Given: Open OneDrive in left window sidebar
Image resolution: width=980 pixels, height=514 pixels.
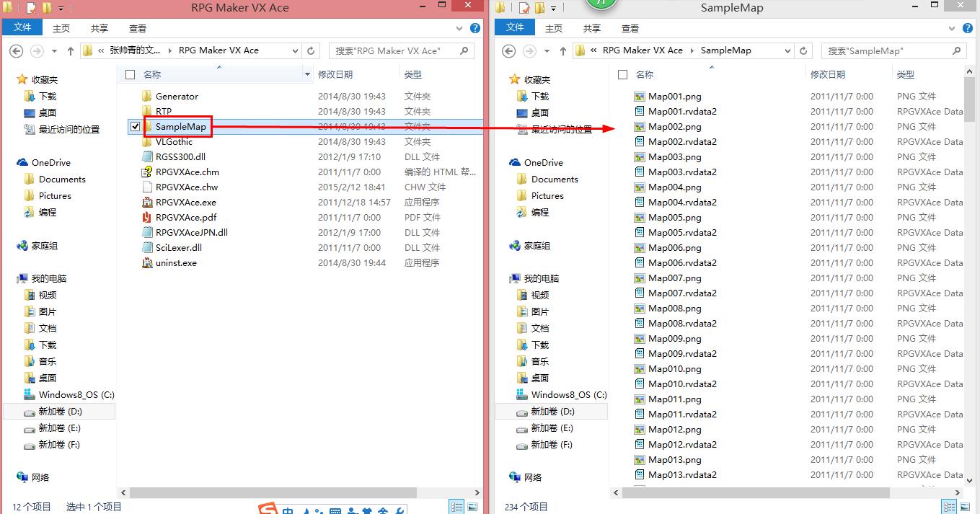Looking at the screenshot, I should click(50, 162).
